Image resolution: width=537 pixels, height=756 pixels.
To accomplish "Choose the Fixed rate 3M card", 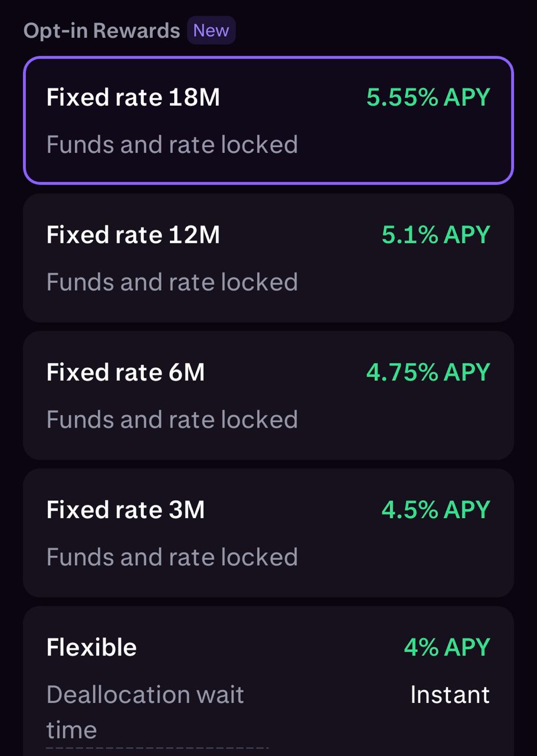I will pos(268,533).
